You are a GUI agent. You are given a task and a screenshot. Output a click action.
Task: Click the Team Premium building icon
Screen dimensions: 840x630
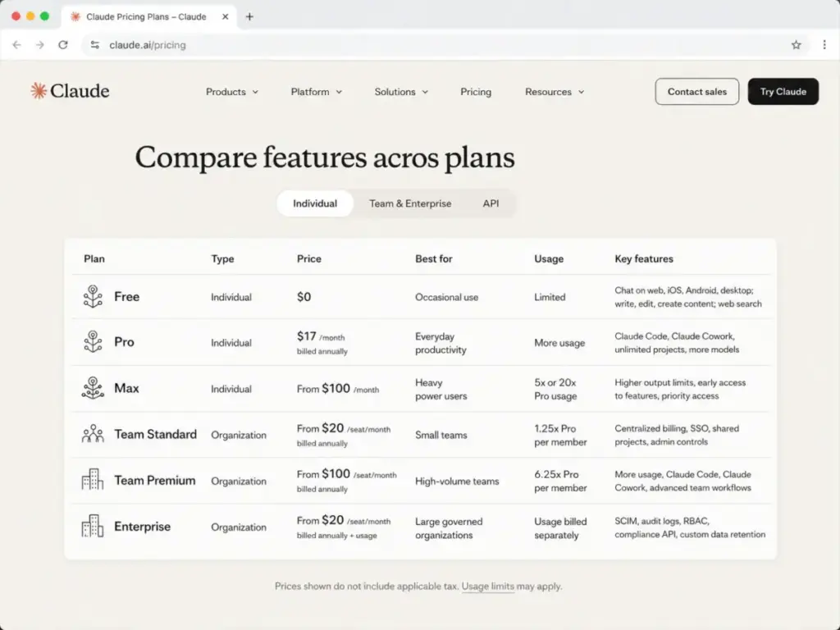tap(92, 479)
